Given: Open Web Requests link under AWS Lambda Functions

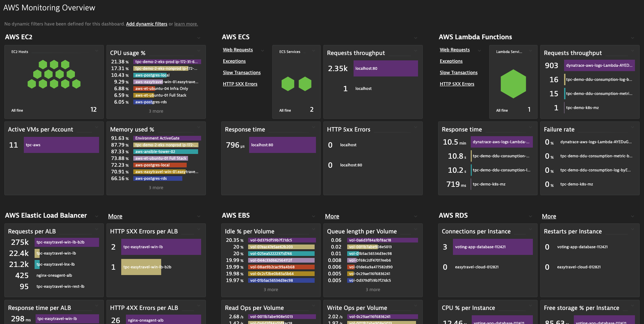Looking at the screenshot, I should pos(455,50).
